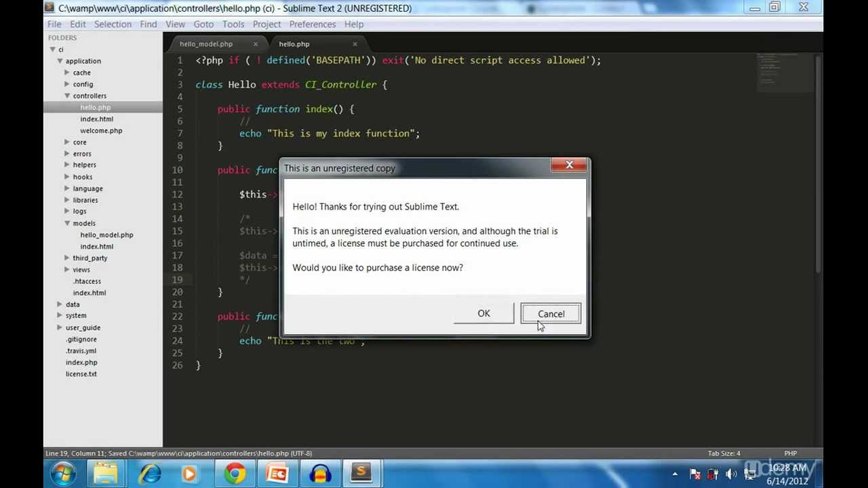The image size is (868, 488).
Task: Collapse the models folder
Action: tap(67, 223)
